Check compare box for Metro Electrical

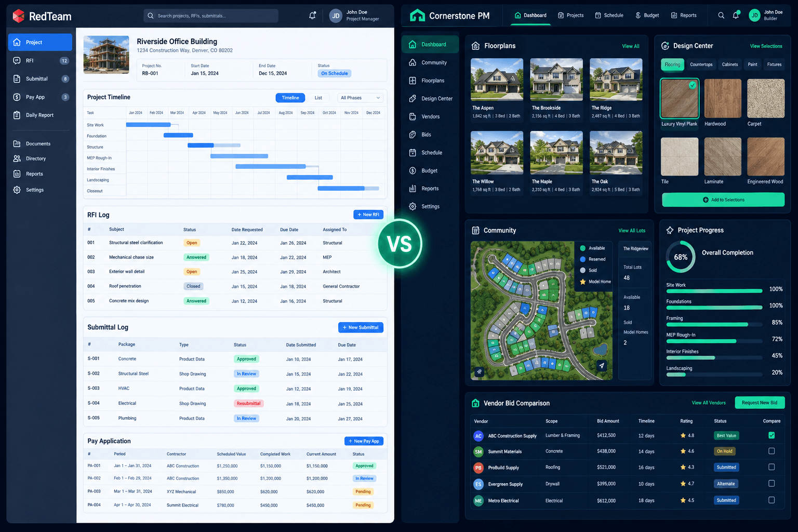point(772,500)
